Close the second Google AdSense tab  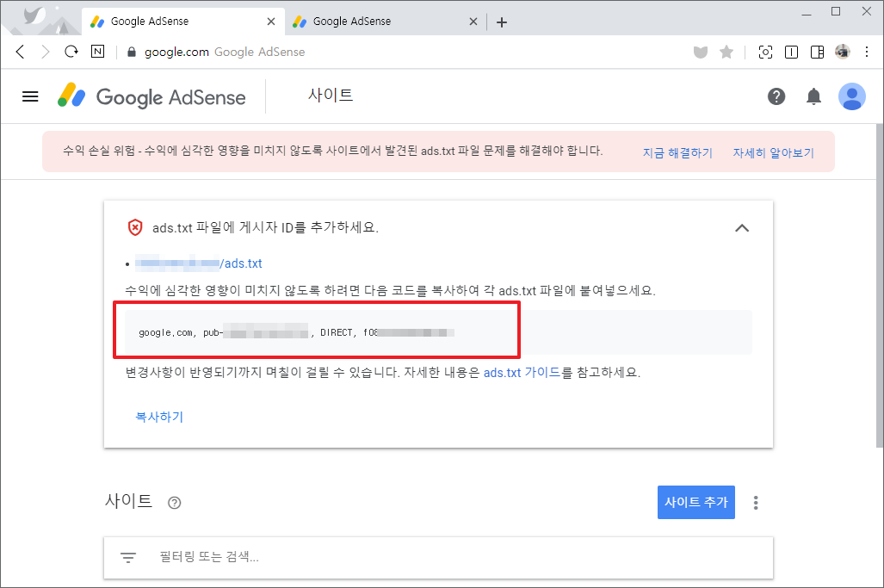click(x=473, y=22)
